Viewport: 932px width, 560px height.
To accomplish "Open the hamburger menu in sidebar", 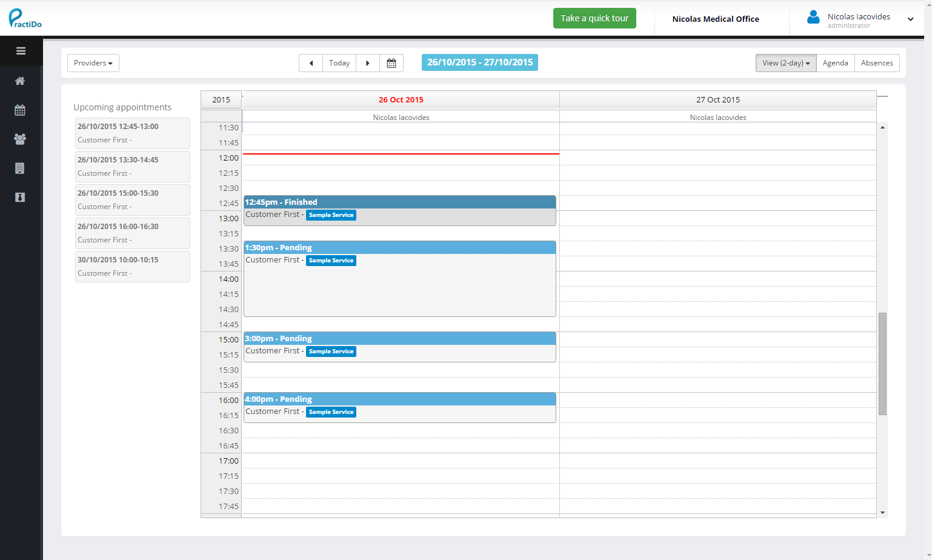I will (21, 51).
